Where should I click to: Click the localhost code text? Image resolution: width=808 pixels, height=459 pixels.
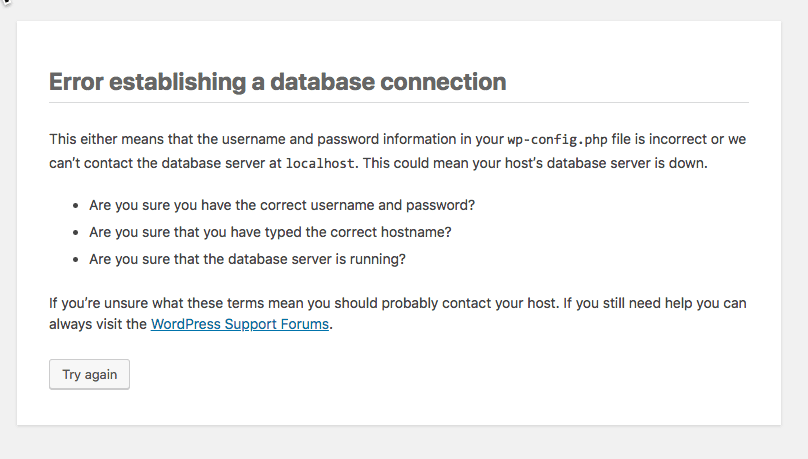320,163
